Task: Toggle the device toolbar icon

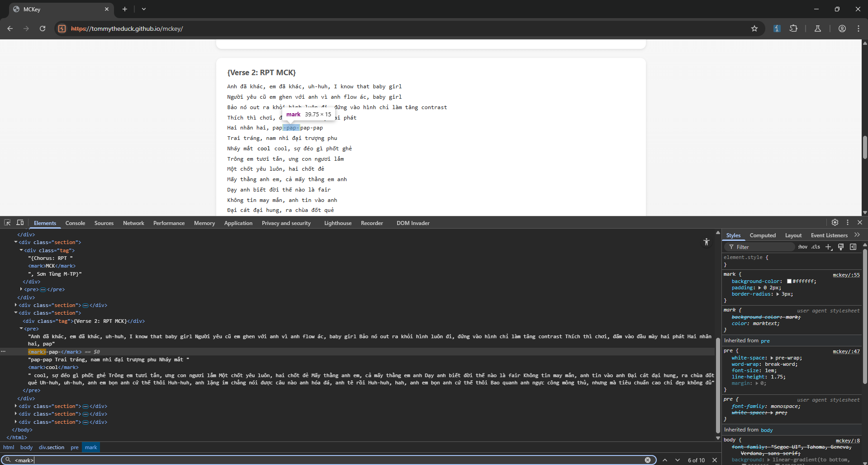Action: [x=20, y=222]
